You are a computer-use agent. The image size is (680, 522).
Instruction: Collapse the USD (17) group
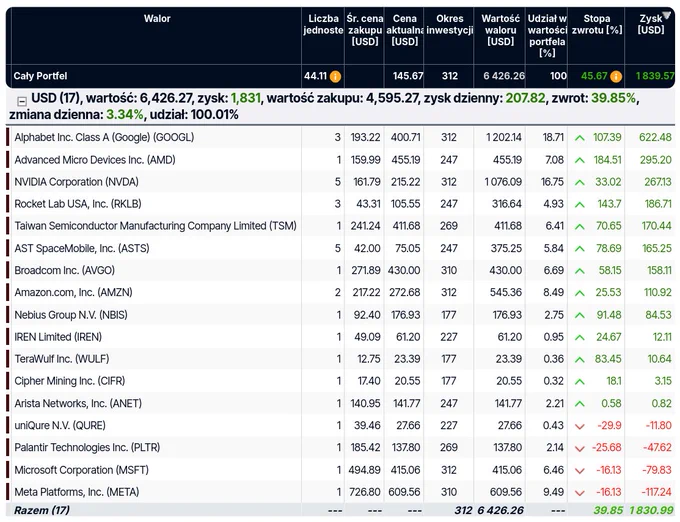click(x=22, y=101)
